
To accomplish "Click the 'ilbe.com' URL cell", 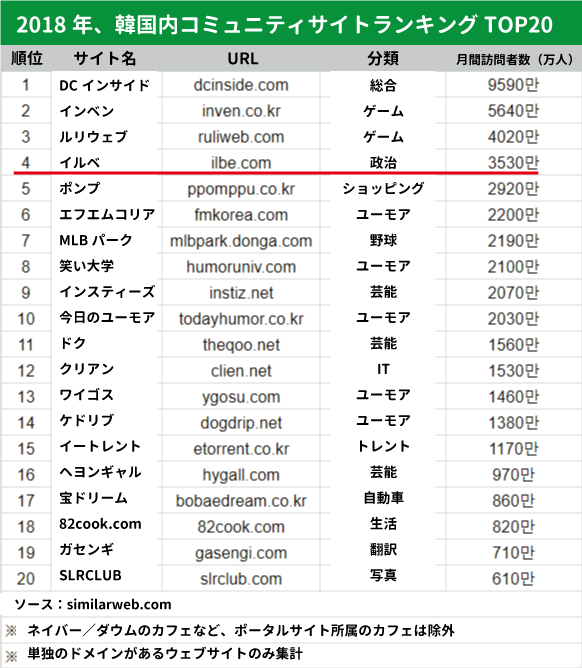I will pyautogui.click(x=241, y=163).
